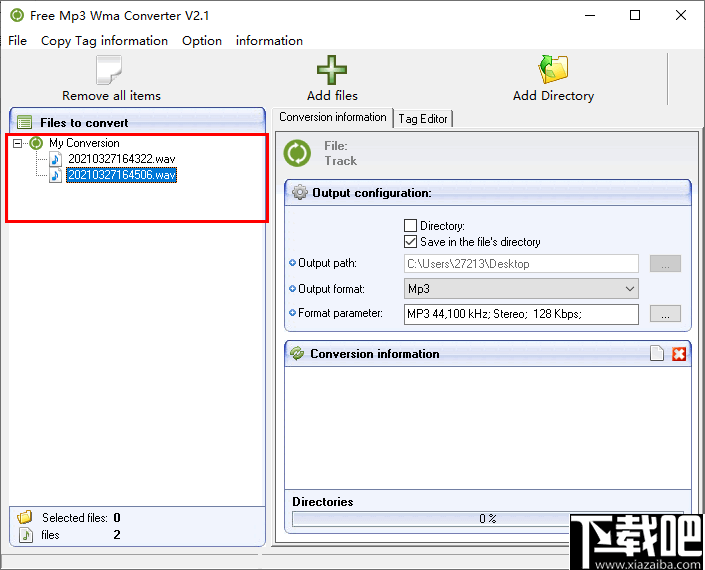Click the Output configuration gear icon

[x=299, y=192]
